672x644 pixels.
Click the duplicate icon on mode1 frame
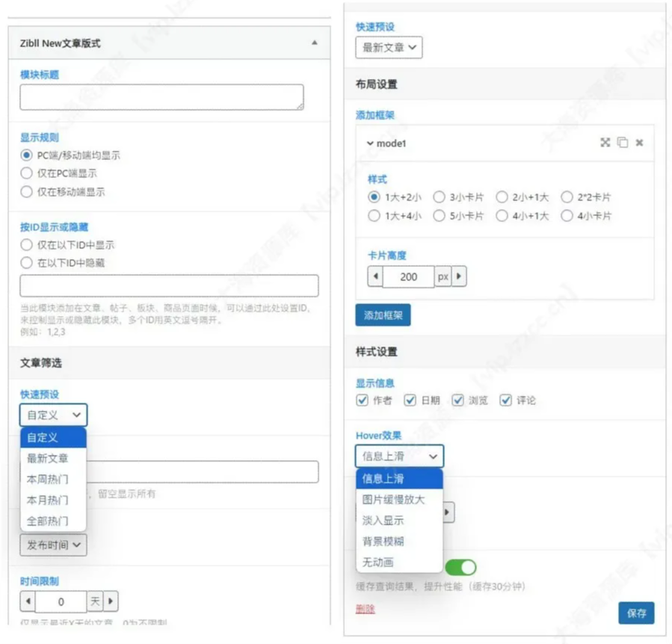point(623,142)
